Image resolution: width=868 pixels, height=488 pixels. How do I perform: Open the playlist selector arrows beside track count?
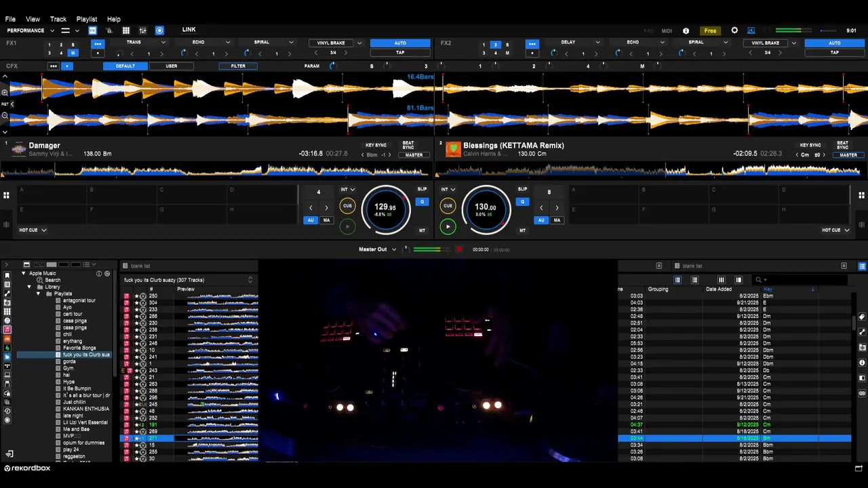[250, 280]
